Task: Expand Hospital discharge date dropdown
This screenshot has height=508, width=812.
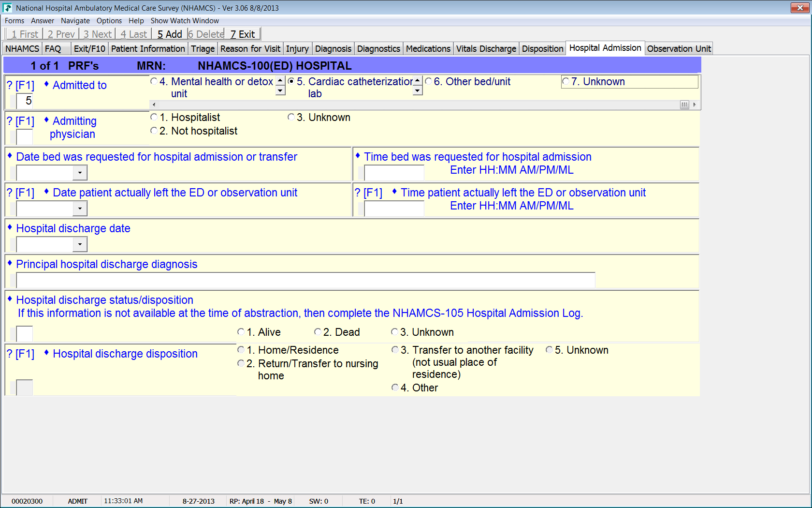Action: (x=80, y=244)
